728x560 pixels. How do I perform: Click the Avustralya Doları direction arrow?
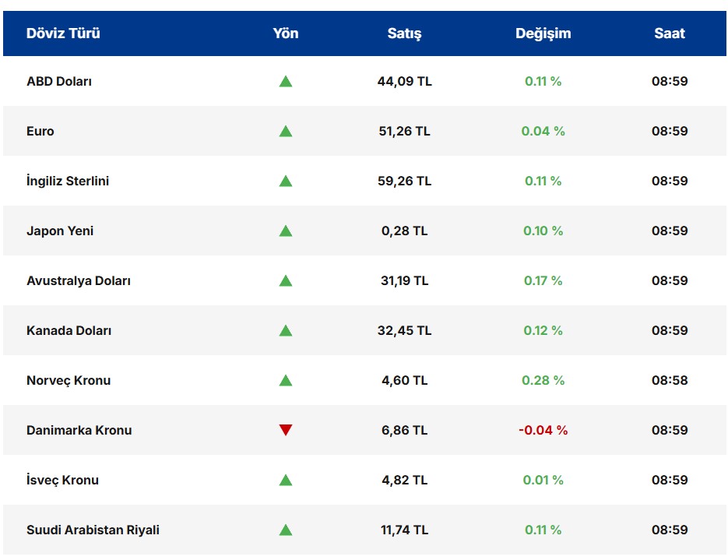coord(286,280)
